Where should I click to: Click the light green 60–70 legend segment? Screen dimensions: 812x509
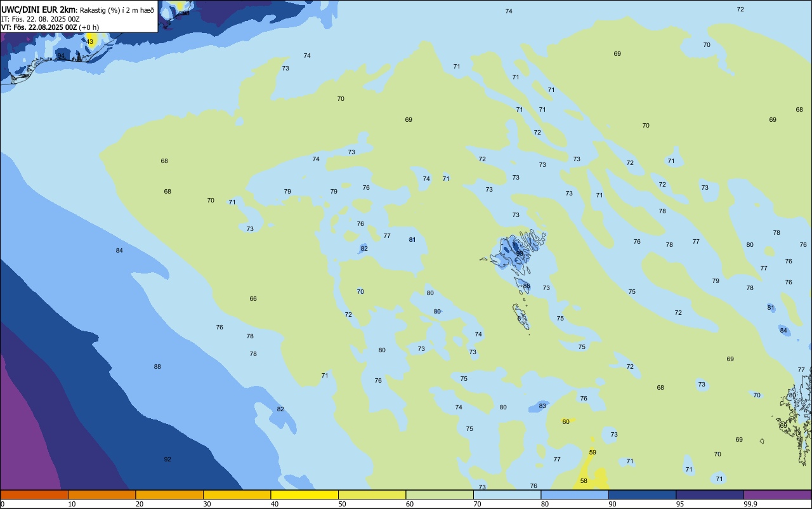point(440,494)
